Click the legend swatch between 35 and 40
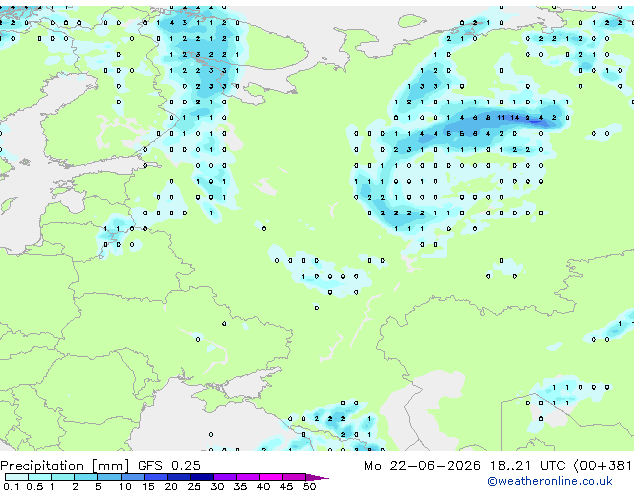This screenshot has height=490, width=634. pyautogui.click(x=248, y=477)
